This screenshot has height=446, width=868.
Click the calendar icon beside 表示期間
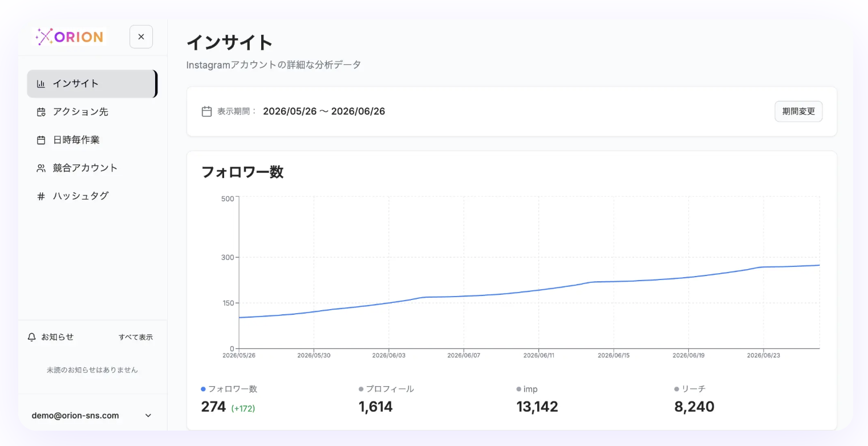[x=207, y=111]
